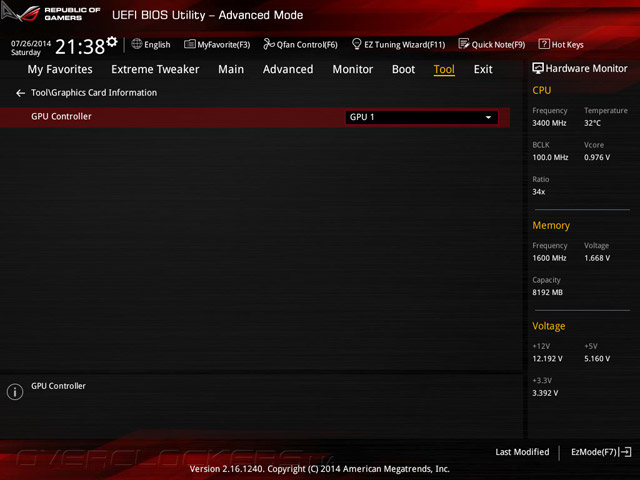
Task: Click memory frequency 1600 MHz
Action: [x=549, y=258]
